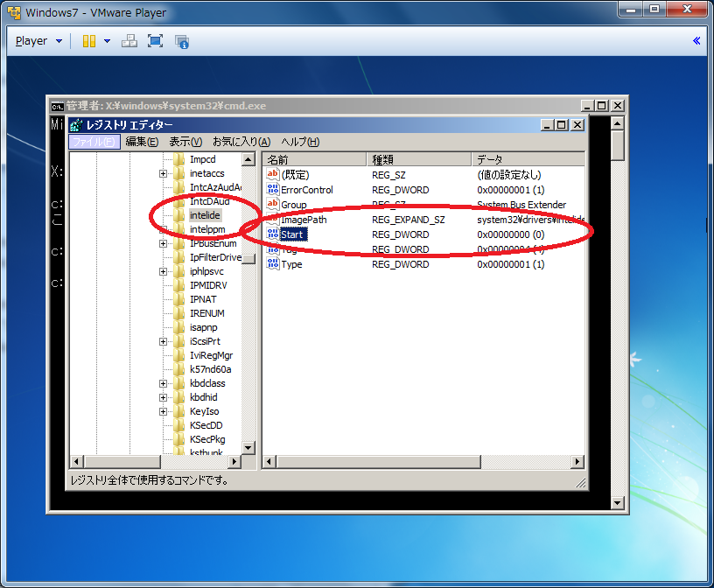Click tree pane scroll down arrow
This screenshot has width=714, height=588.
tap(248, 448)
